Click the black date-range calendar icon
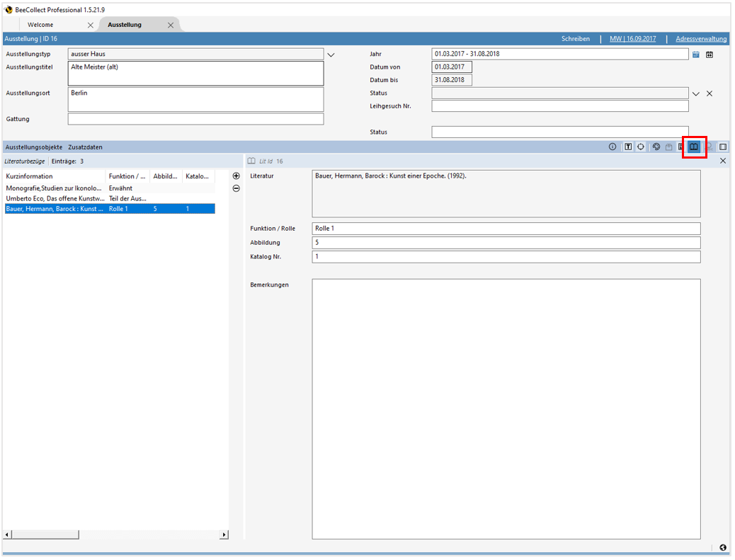Viewport: 735px width, 560px height. point(710,55)
